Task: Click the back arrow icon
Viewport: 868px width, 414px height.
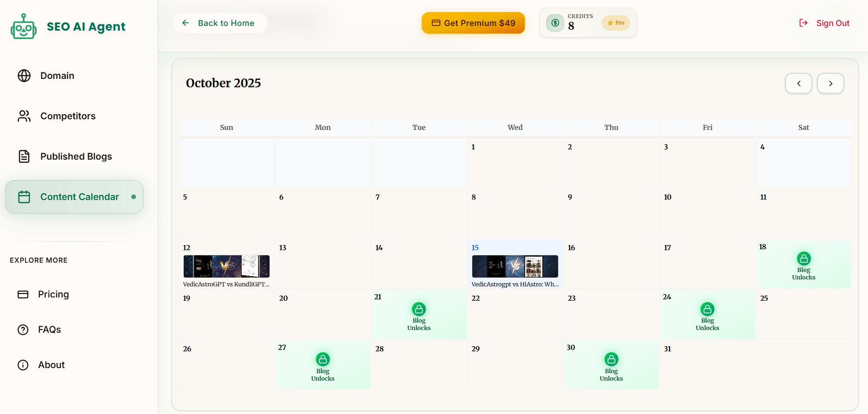Action: click(x=186, y=23)
